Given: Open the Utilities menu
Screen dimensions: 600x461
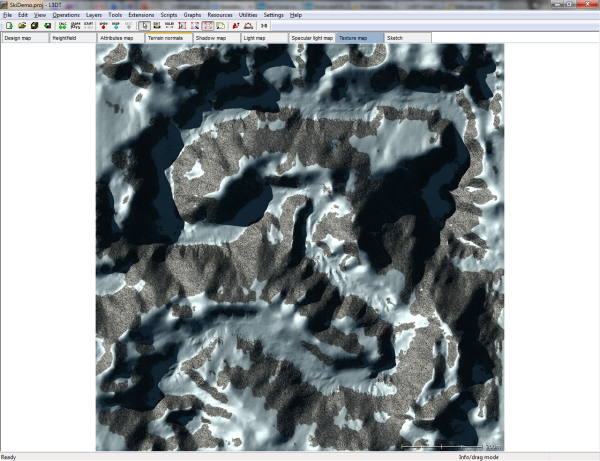Looking at the screenshot, I should tap(248, 16).
